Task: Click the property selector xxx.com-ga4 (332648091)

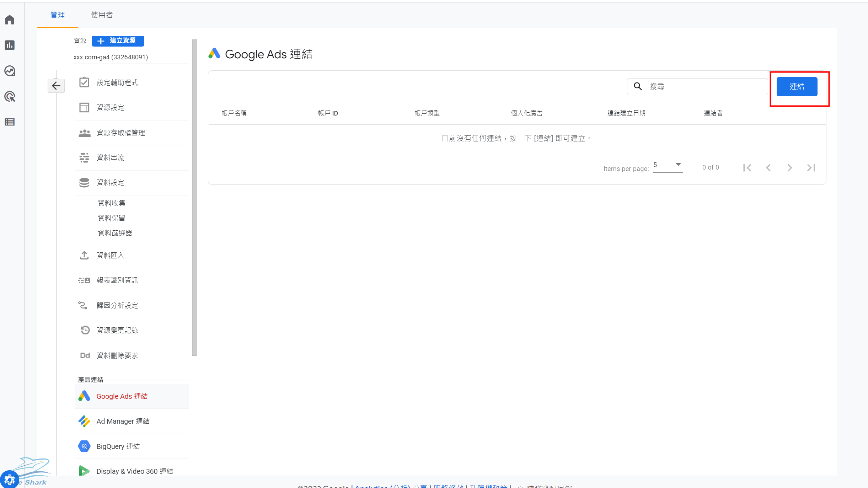Action: point(131,57)
